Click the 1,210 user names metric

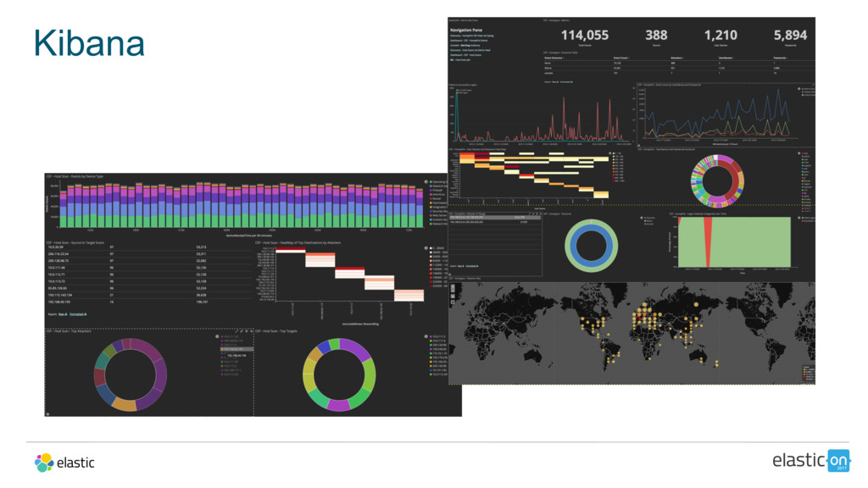coord(721,36)
